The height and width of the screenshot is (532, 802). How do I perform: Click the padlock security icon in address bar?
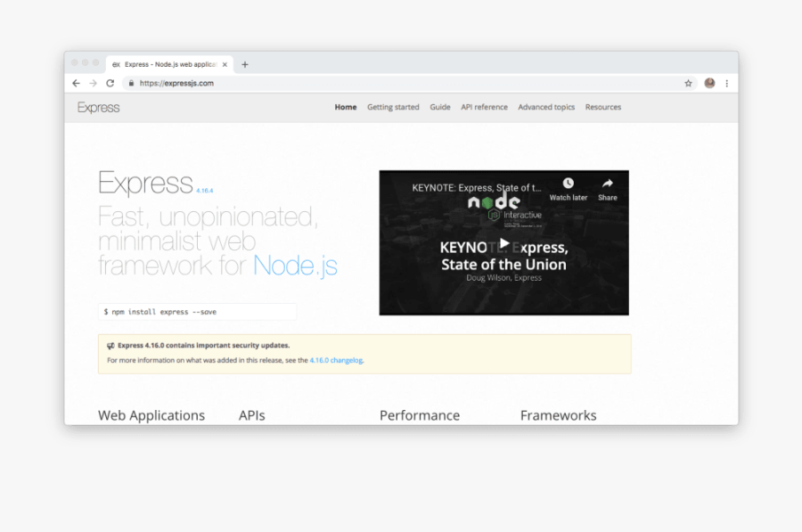coord(130,82)
